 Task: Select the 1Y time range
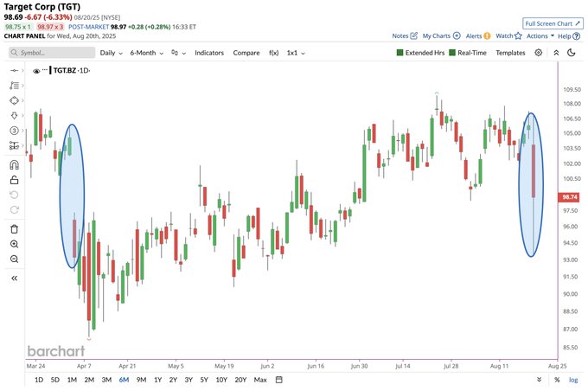[158, 380]
